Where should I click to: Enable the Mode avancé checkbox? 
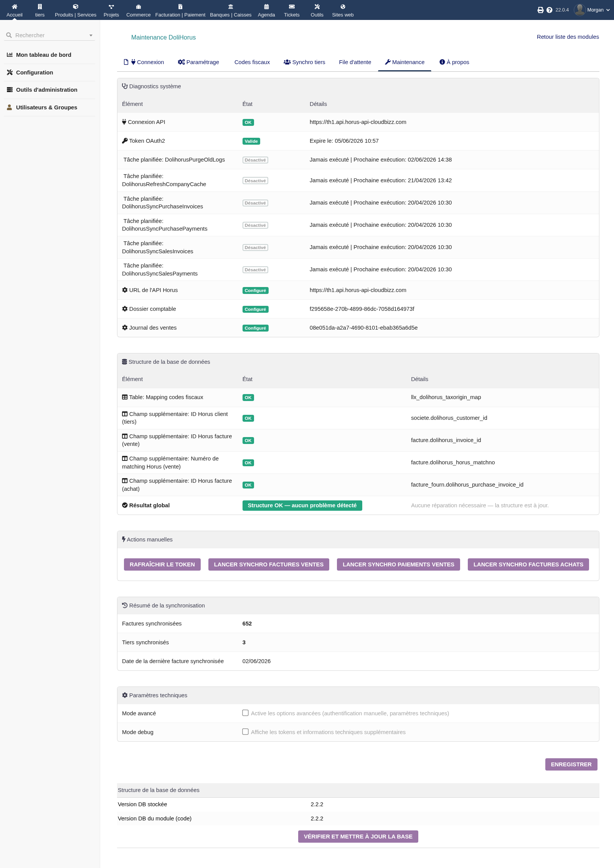click(x=246, y=713)
